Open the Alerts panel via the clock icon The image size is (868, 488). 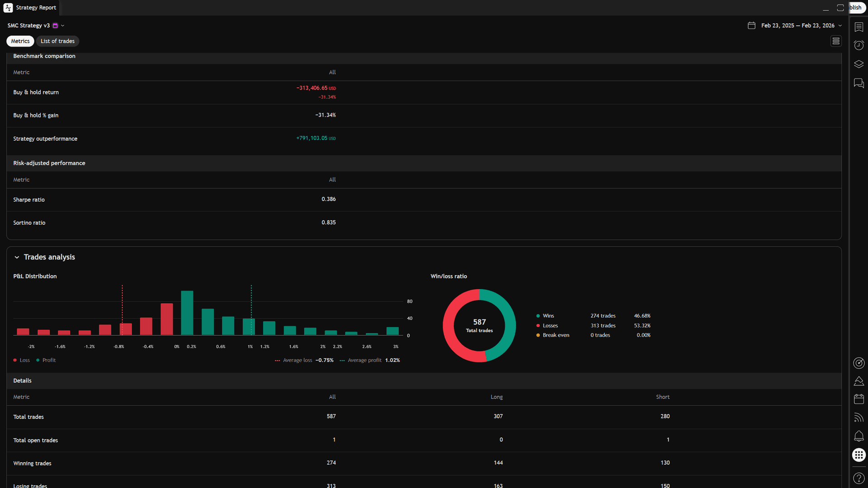(x=859, y=45)
